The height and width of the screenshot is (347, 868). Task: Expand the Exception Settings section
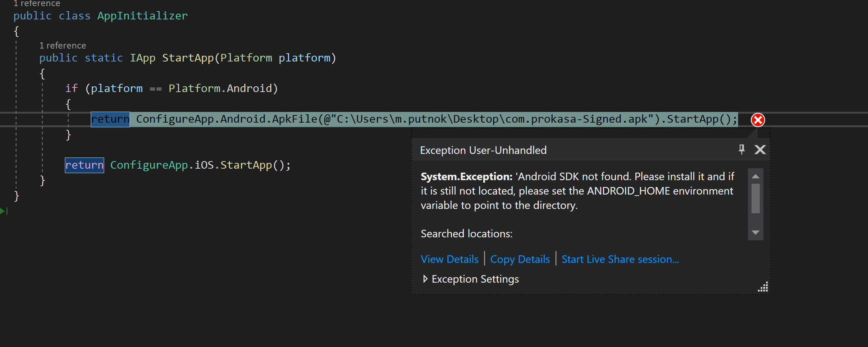point(425,279)
